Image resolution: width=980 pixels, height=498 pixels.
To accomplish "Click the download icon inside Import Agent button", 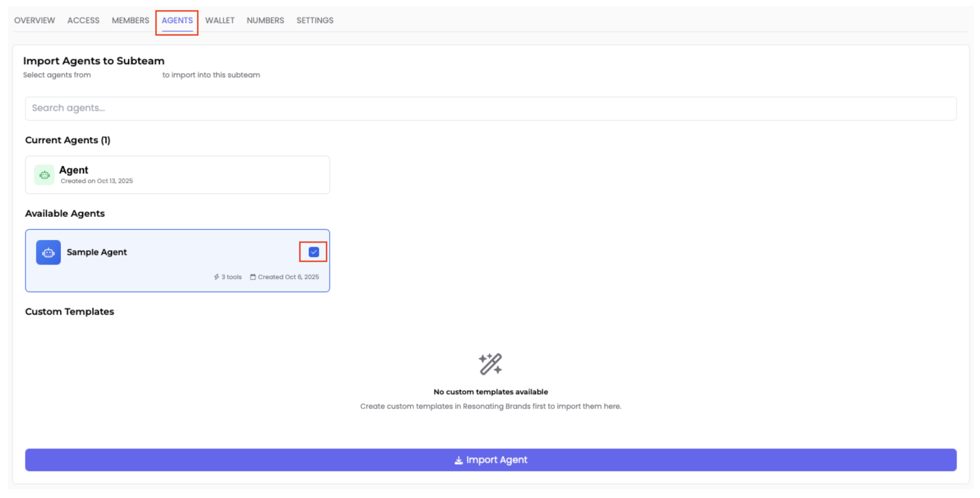I will coord(459,460).
